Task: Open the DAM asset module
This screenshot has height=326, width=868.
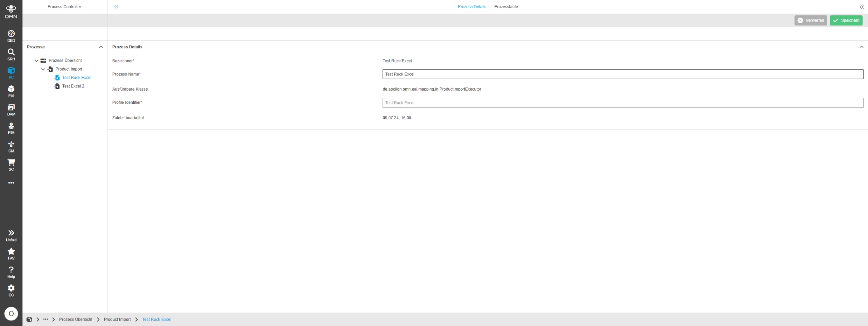Action: (11, 110)
